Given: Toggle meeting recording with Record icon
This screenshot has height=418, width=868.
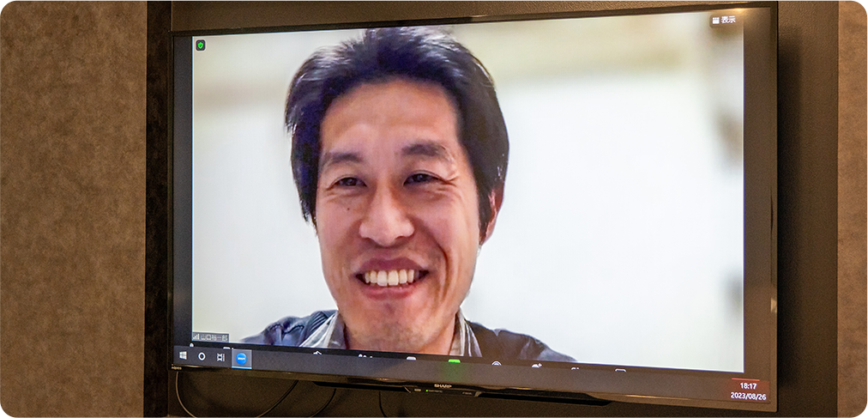Looking at the screenshot, I should click(x=496, y=363).
